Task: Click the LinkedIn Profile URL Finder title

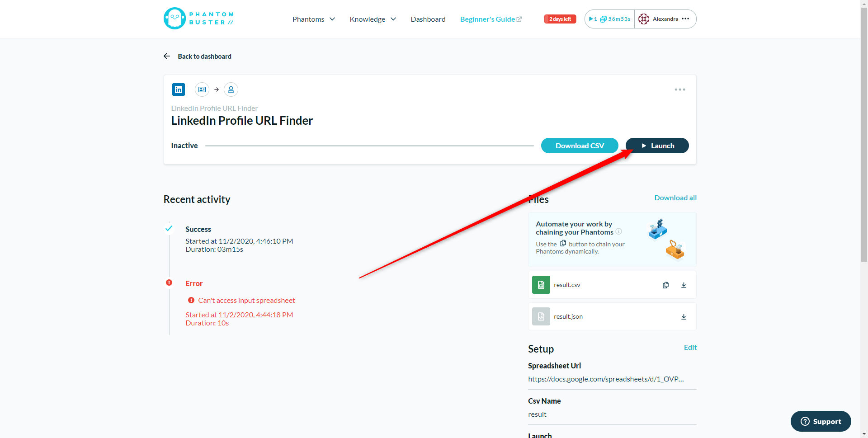Action: pyautogui.click(x=242, y=121)
